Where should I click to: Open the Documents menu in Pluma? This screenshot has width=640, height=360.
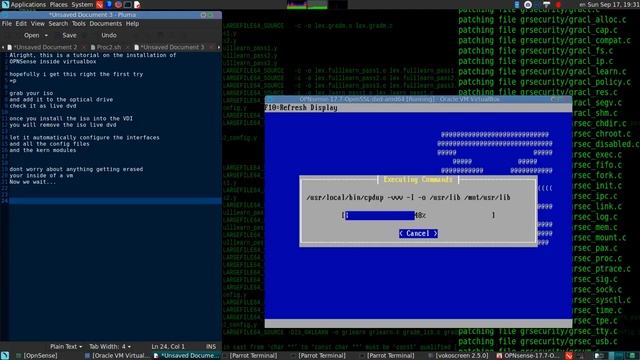106,24
